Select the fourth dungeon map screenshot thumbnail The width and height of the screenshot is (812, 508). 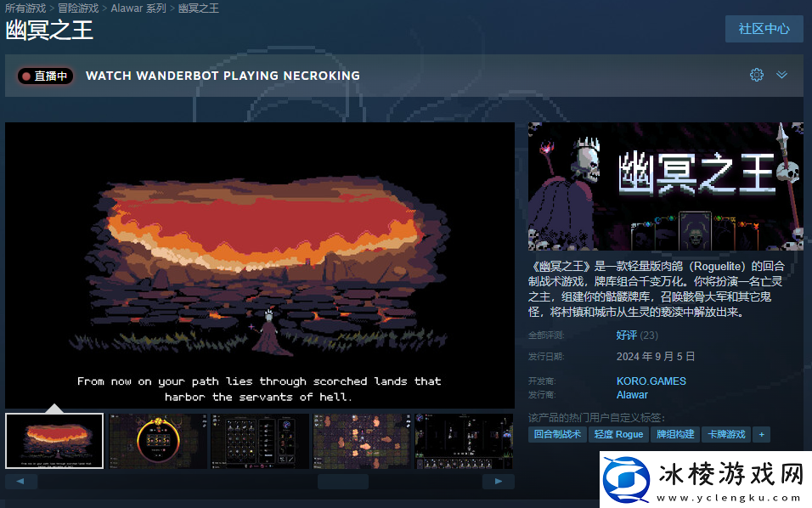[x=362, y=441]
